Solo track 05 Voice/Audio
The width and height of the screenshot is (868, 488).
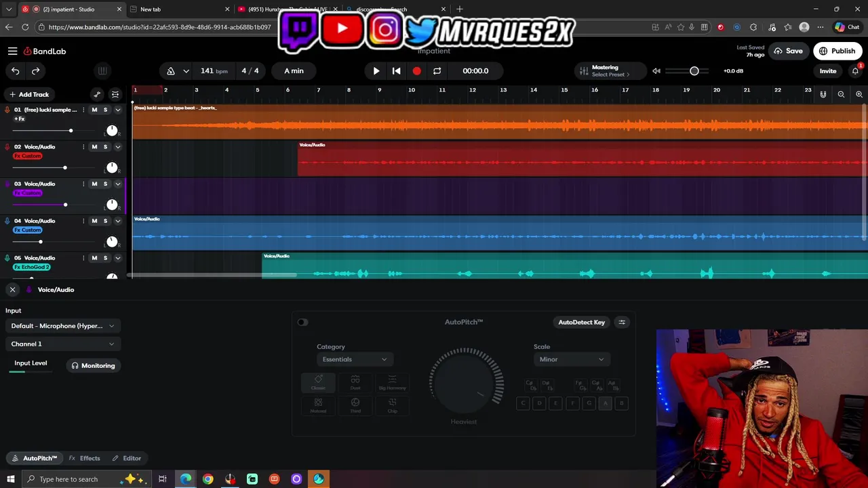105,258
